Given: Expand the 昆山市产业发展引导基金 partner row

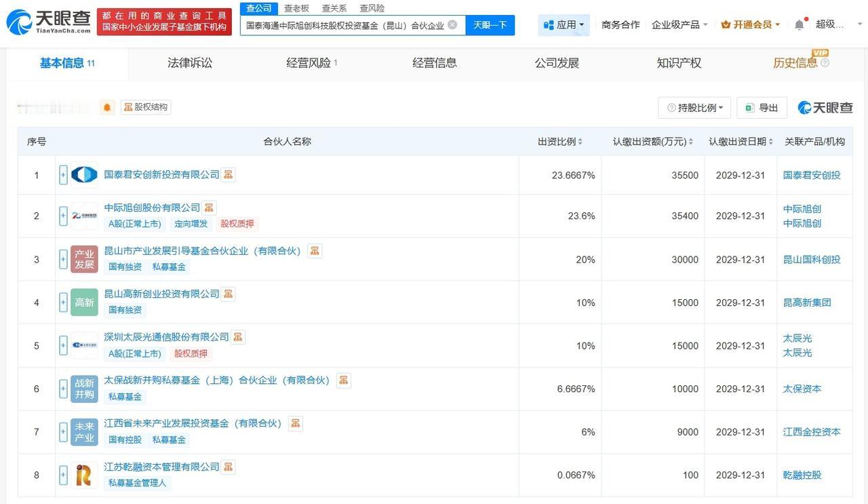Looking at the screenshot, I should (62, 258).
